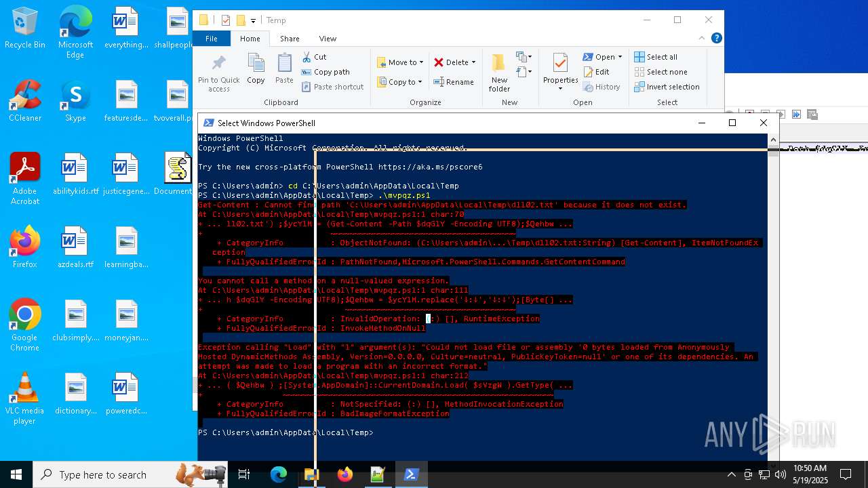This screenshot has width=868, height=488.
Task: Select abilitykids.rtf on desktop
Action: click(x=75, y=174)
